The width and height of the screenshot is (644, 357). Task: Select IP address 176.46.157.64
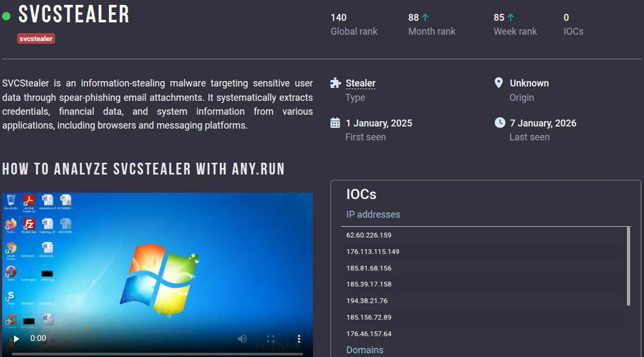[369, 334]
